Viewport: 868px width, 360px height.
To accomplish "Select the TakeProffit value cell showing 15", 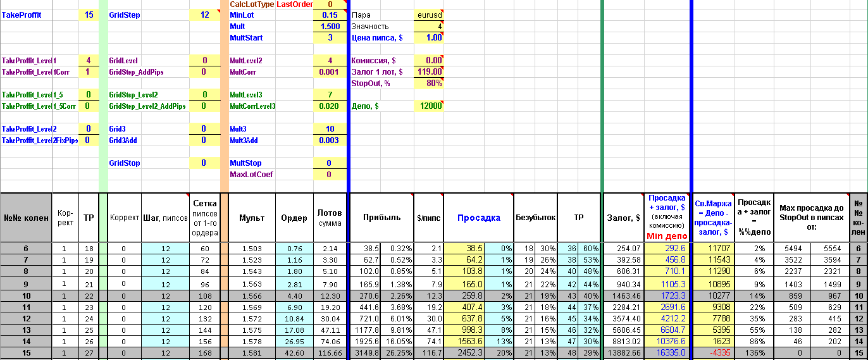I will click(89, 15).
